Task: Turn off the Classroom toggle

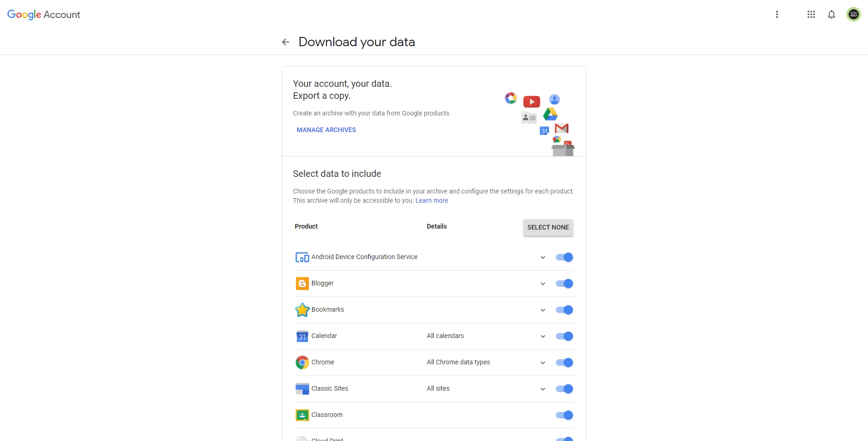Action: (x=565, y=415)
